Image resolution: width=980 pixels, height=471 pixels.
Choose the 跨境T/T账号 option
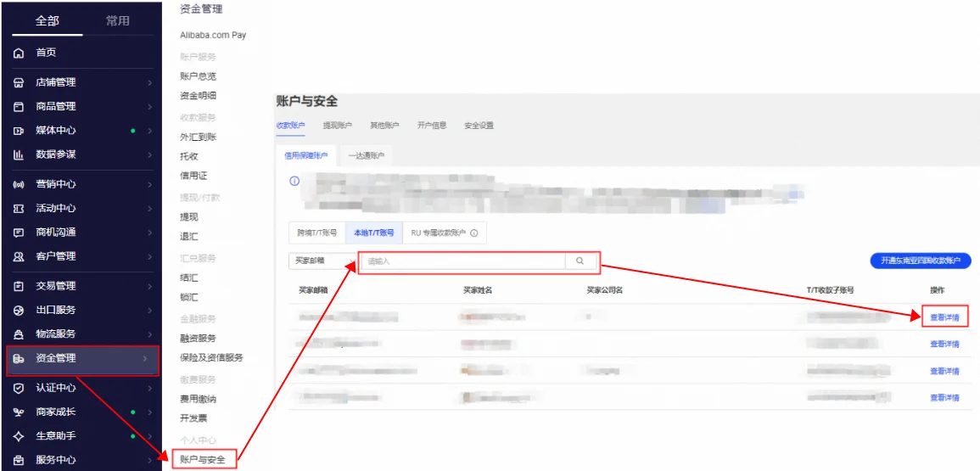[316, 233]
